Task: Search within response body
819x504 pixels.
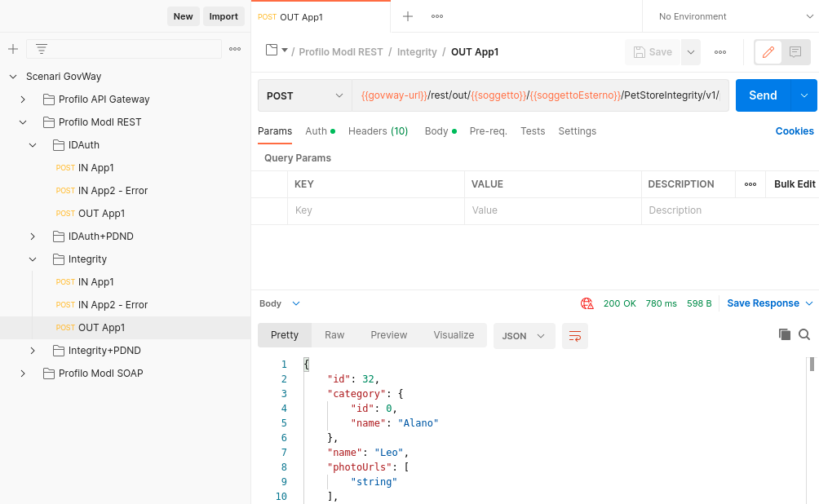Action: coord(804,334)
